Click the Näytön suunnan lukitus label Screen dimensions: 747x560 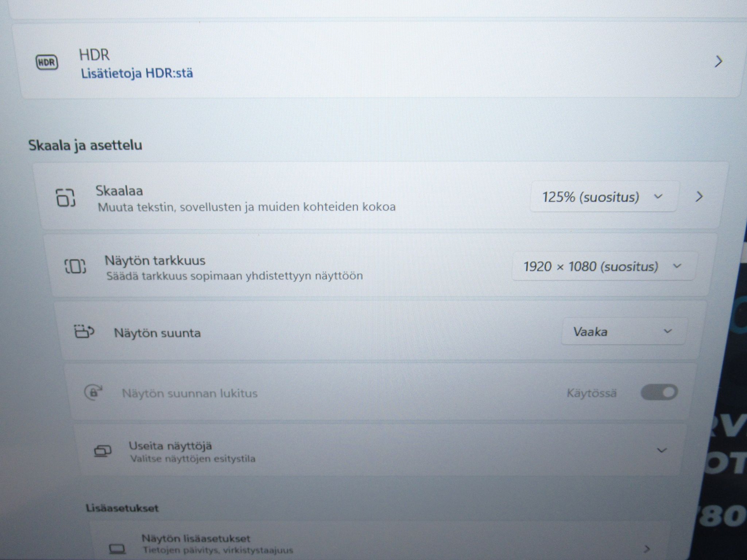coord(190,393)
